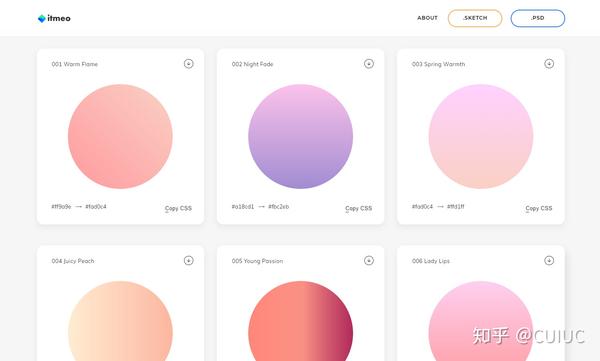This screenshot has height=361, width=600.
Task: Copy CSS for Spring Warmth
Action: (x=538, y=208)
